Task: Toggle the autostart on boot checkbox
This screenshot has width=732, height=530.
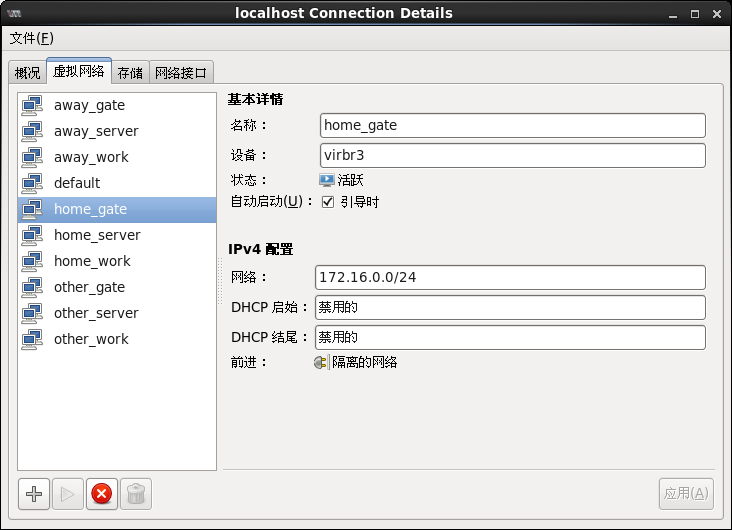Action: coord(327,202)
